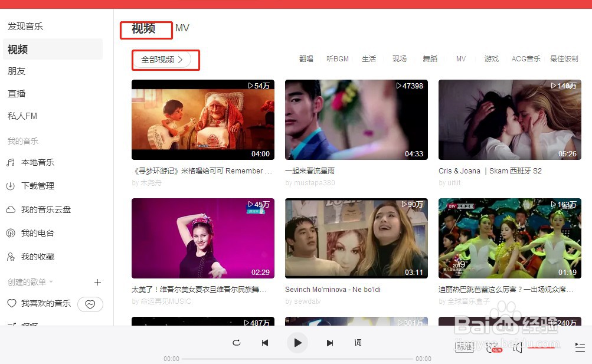Play the Cris & Joana Skam video thumbnail
The image size is (592, 364).
[x=510, y=120]
